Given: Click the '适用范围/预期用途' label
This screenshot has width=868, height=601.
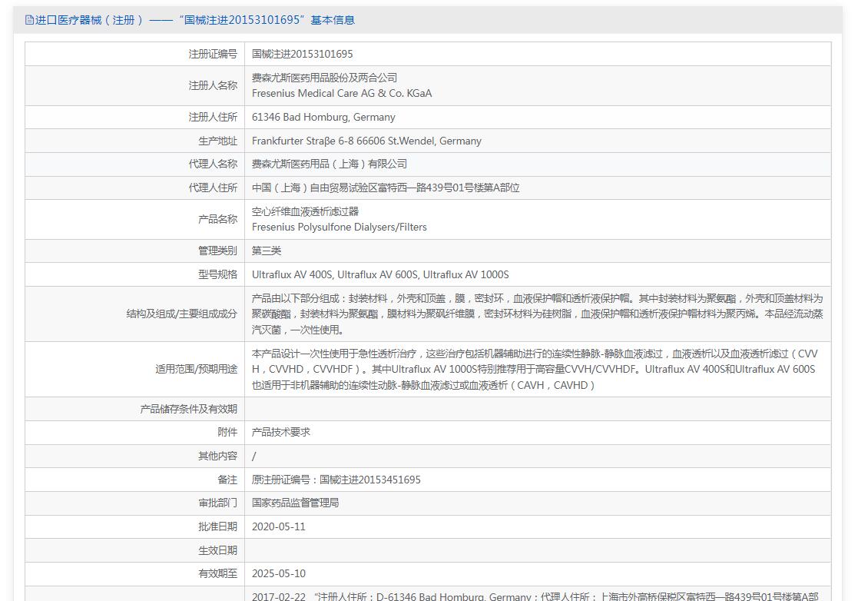Looking at the screenshot, I should 196,370.
